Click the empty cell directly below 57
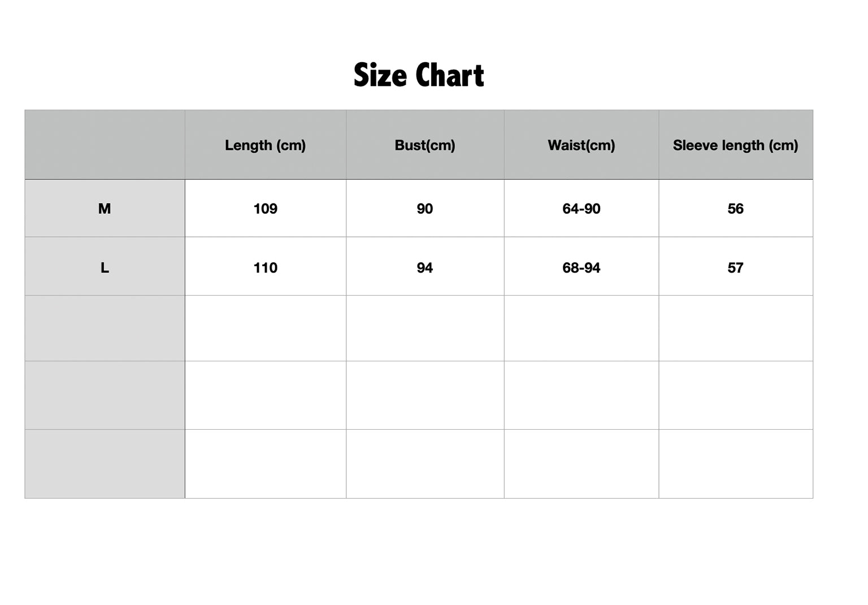 coord(735,328)
